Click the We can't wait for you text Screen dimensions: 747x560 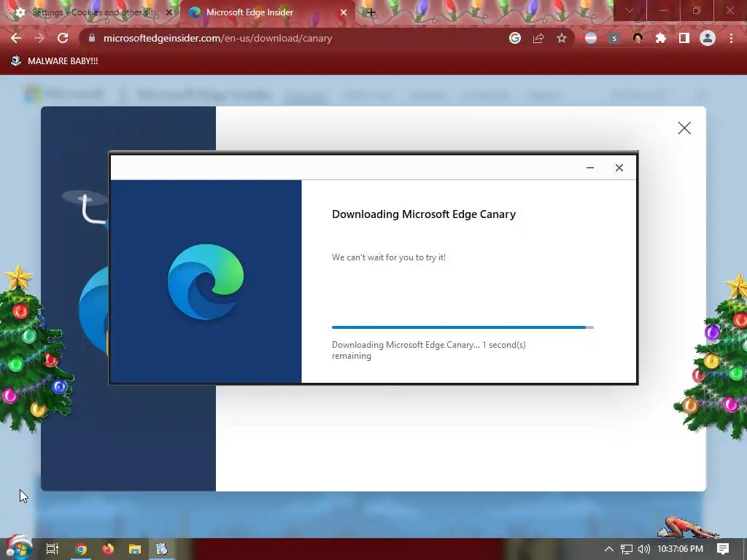[389, 257]
